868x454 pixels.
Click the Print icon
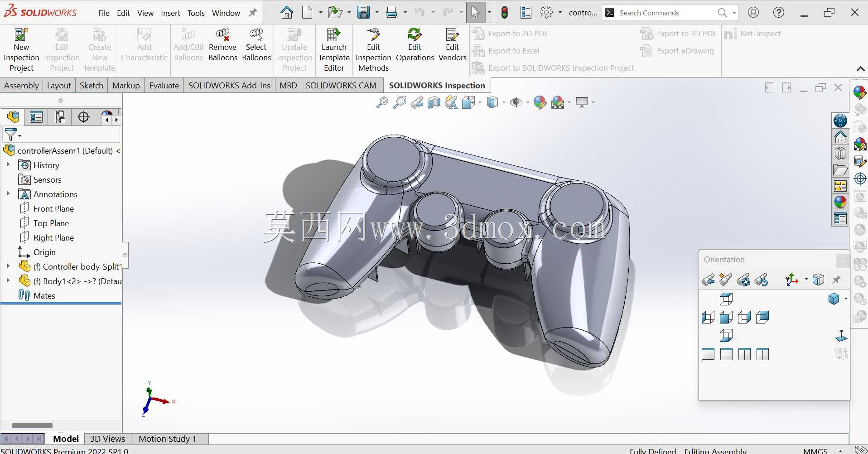coord(391,12)
